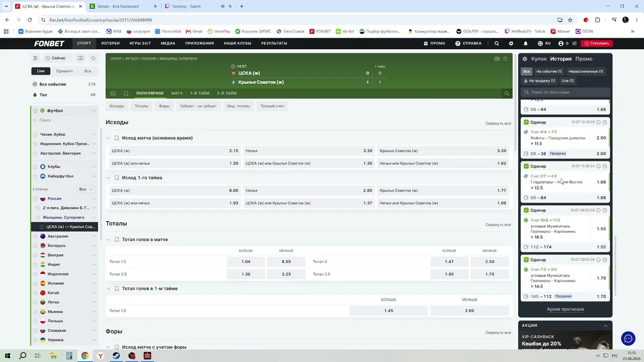The width and height of the screenshot is (644, 362).
Task: Switch to 2-й тайм tab
Action: click(227, 93)
